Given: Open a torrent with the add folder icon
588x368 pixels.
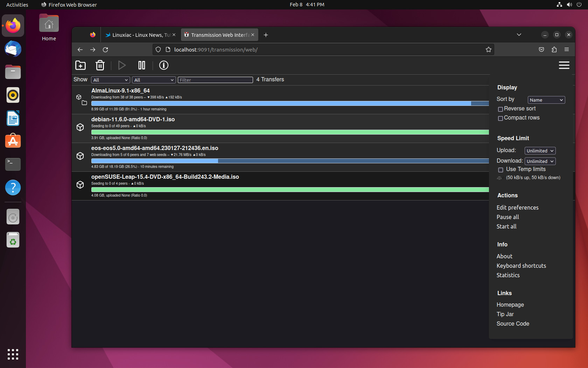Looking at the screenshot, I should (80, 65).
